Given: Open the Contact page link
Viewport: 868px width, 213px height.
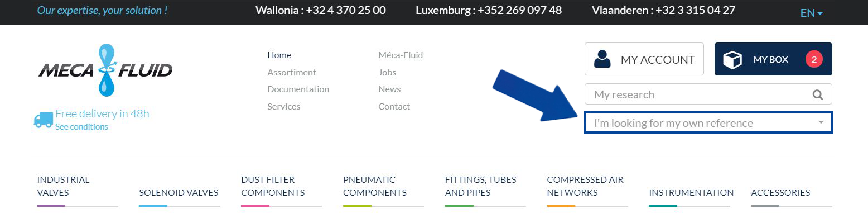Looking at the screenshot, I should (x=394, y=106).
